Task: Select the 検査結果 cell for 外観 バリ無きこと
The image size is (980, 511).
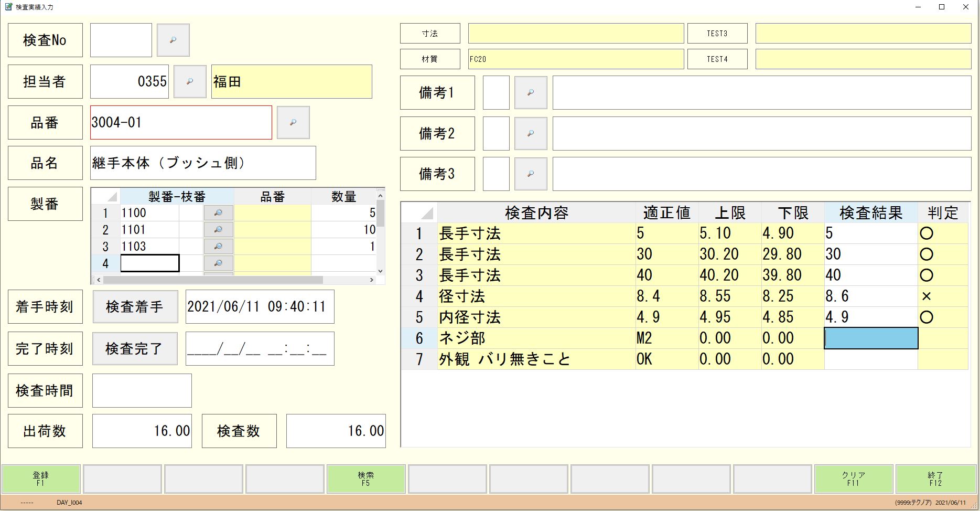Action: coord(870,359)
